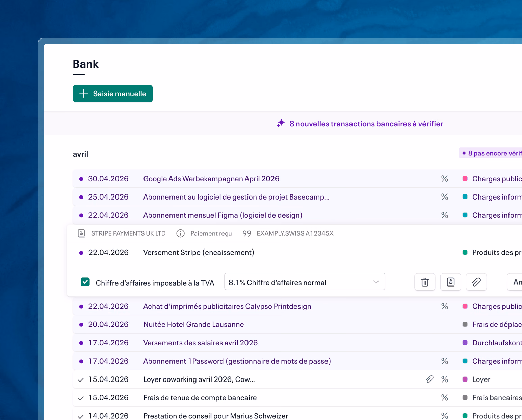
Task: Click the Saisie manuelle button
Action: point(113,94)
